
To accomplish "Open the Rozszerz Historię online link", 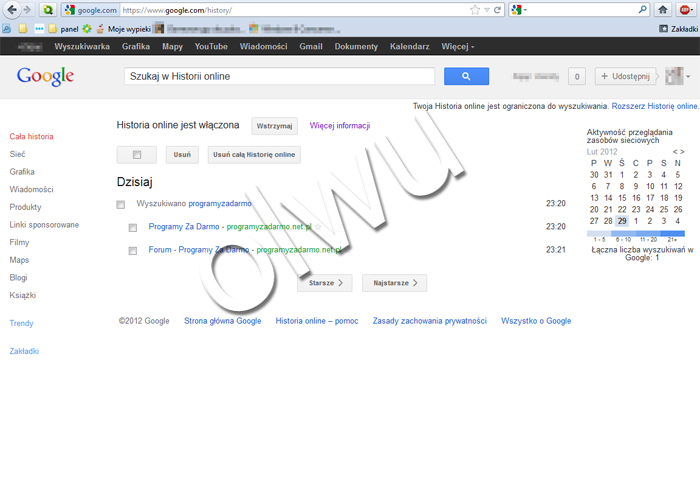I will (655, 106).
